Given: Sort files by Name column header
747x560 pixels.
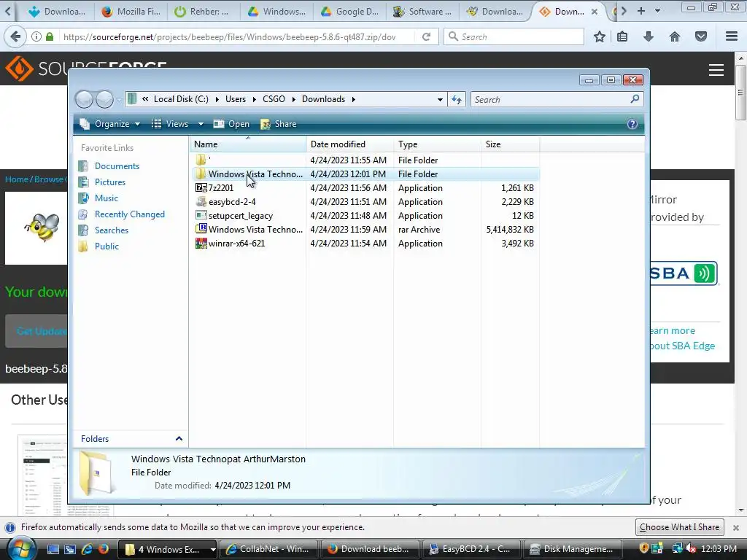Looking at the screenshot, I should (248, 144).
